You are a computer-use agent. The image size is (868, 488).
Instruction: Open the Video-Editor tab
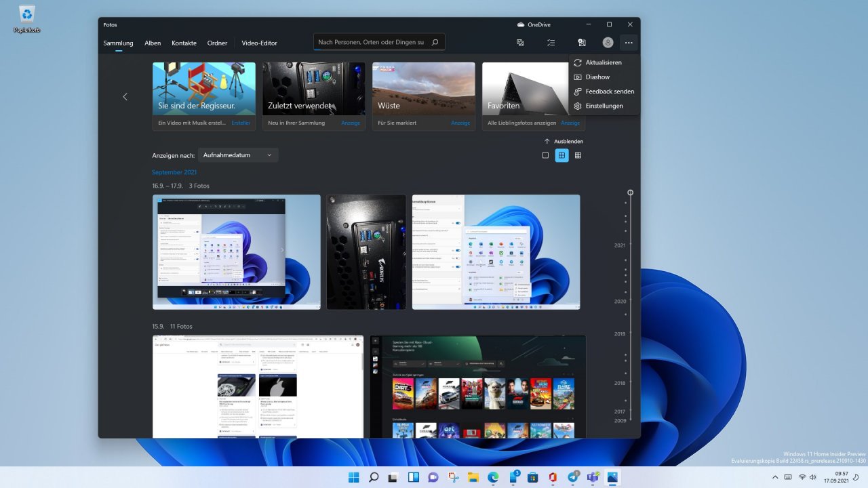pyautogui.click(x=259, y=43)
